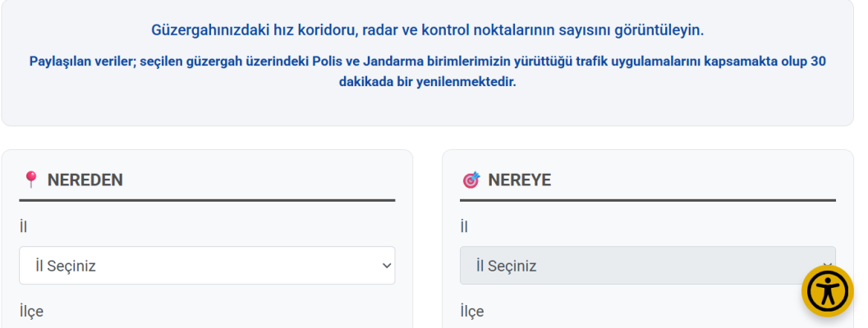This screenshot has width=868, height=328.
Task: Click the target icon beside NEREYE
Action: 471,180
